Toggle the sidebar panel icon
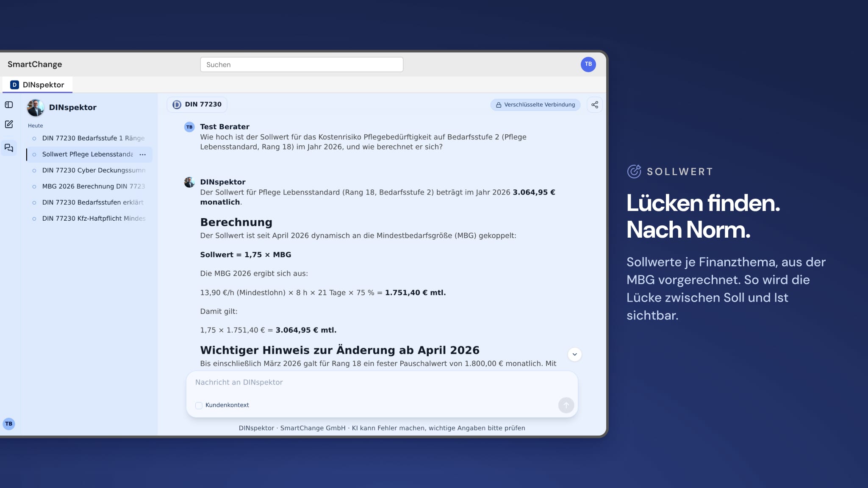 pos(9,105)
